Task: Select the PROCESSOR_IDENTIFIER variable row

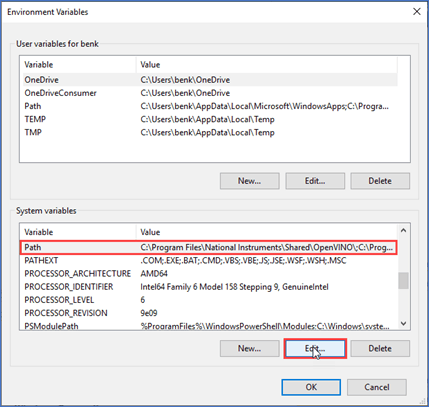Action: [x=208, y=287]
